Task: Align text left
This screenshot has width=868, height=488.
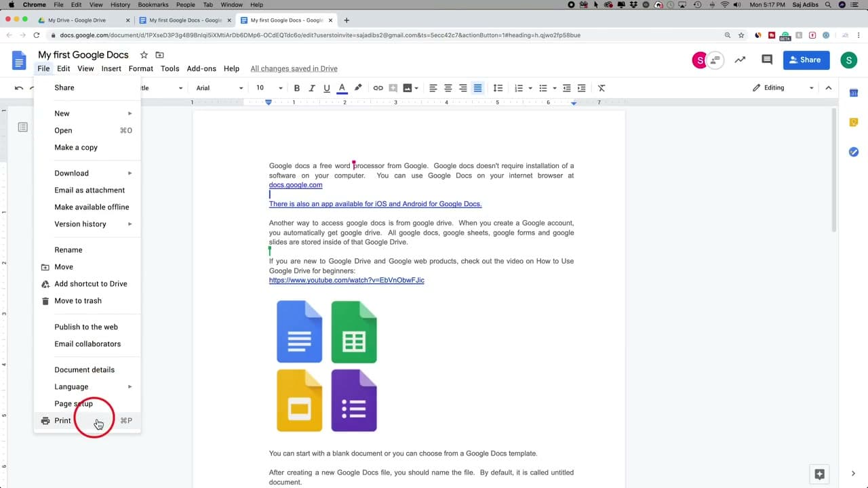Action: click(x=433, y=88)
